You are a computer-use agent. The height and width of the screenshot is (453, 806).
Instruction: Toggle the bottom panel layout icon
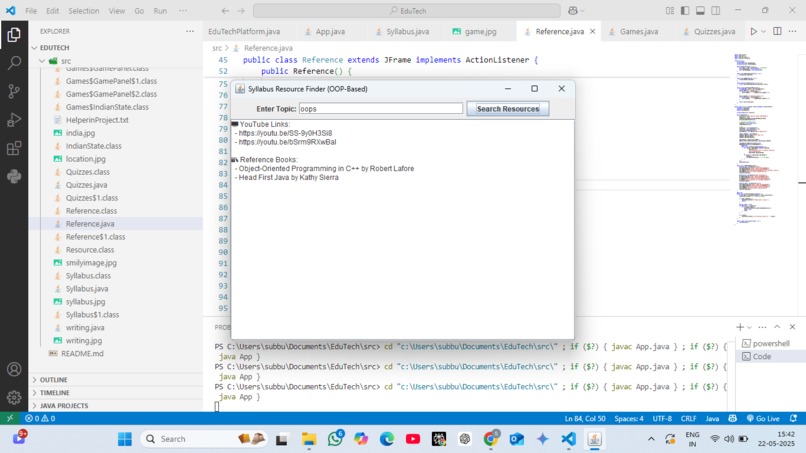(700, 11)
